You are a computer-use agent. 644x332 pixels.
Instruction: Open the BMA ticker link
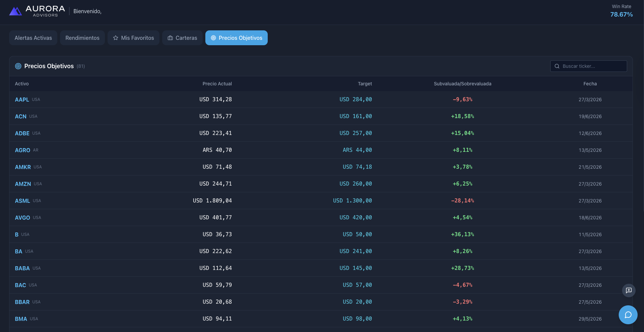tap(21, 319)
